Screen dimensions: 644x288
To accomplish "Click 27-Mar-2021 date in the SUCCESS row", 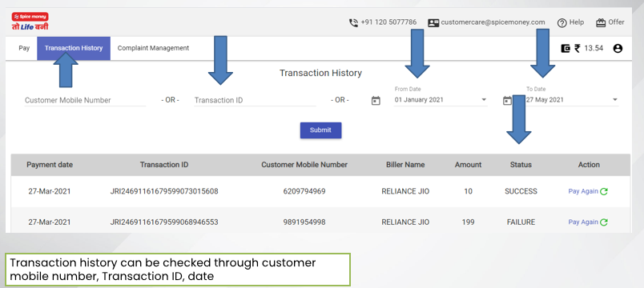I will [x=50, y=191].
